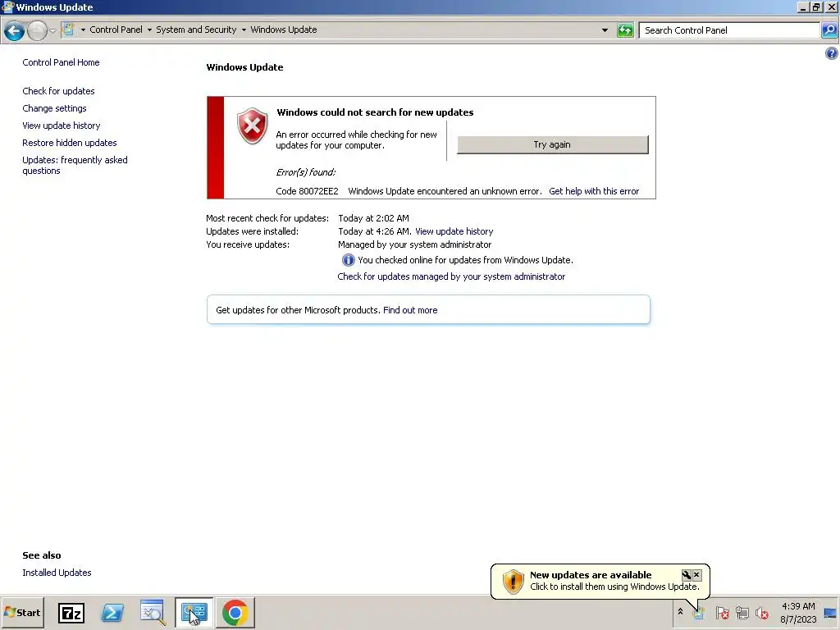
Task: Open Restore hidden updates
Action: (70, 143)
